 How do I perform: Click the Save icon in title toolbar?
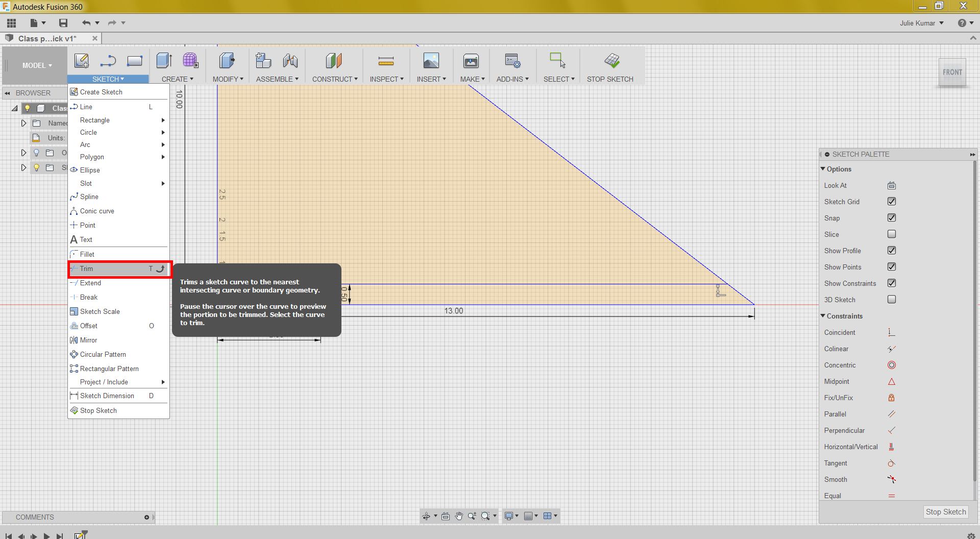63,23
